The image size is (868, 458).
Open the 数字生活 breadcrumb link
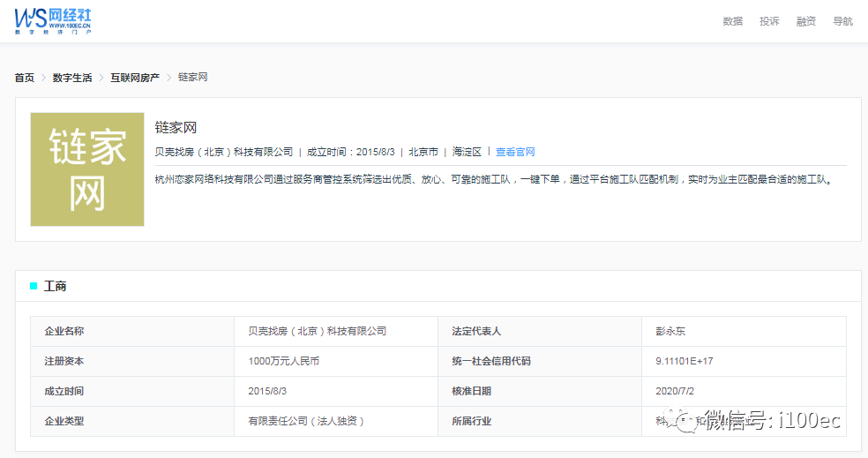pyautogui.click(x=72, y=78)
